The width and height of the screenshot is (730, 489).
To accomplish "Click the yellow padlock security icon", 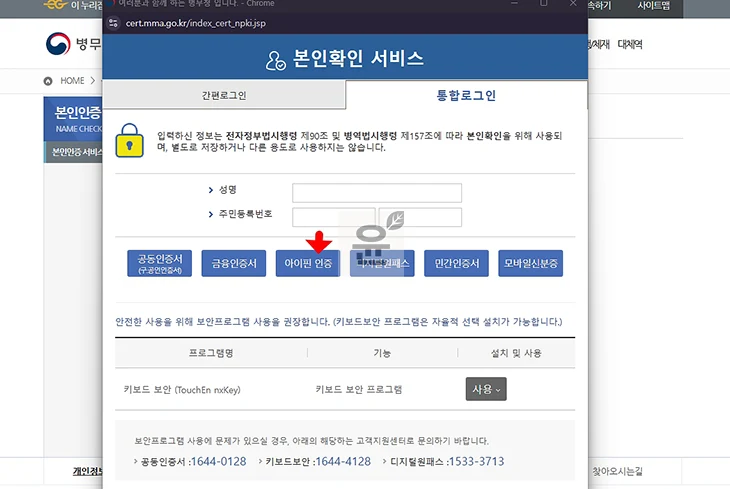I will click(x=130, y=140).
